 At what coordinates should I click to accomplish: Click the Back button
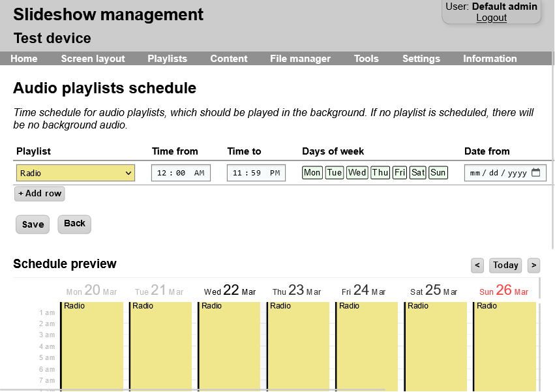74,224
